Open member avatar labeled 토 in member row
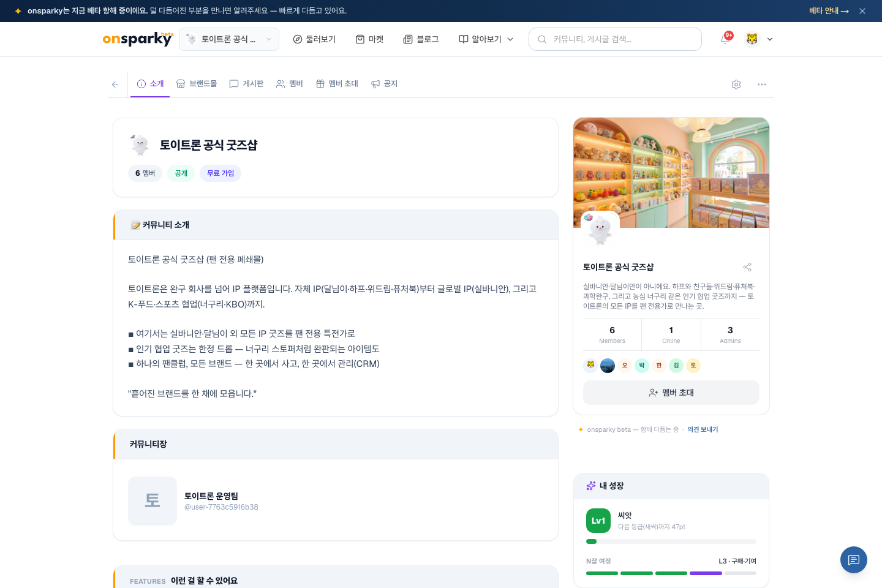The height and width of the screenshot is (588, 882). pyautogui.click(x=693, y=366)
